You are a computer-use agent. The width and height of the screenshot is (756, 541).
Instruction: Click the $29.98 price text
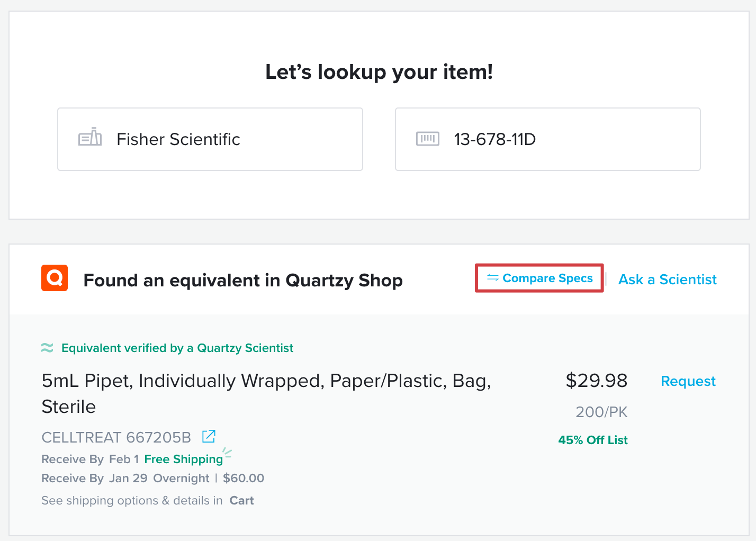596,381
